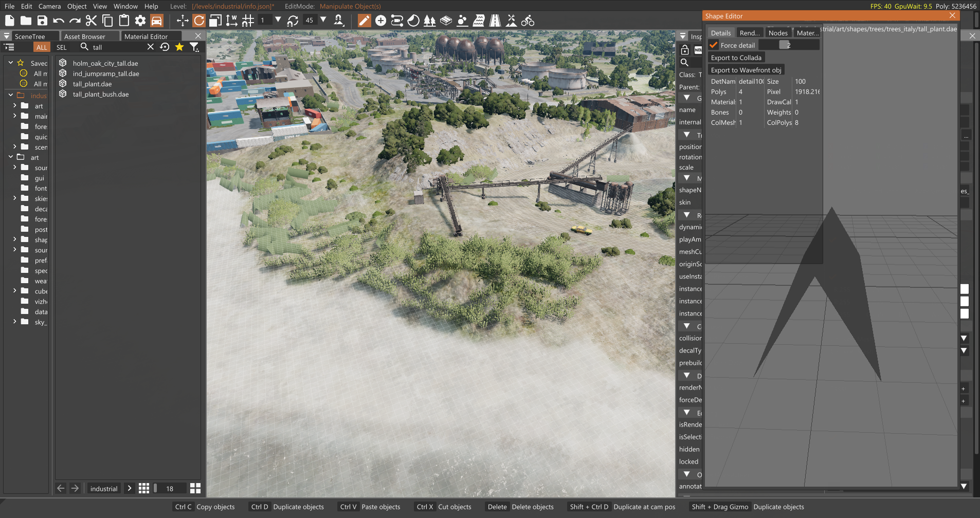Toggle the ALL filter button
980x518 pixels.
pos(42,47)
